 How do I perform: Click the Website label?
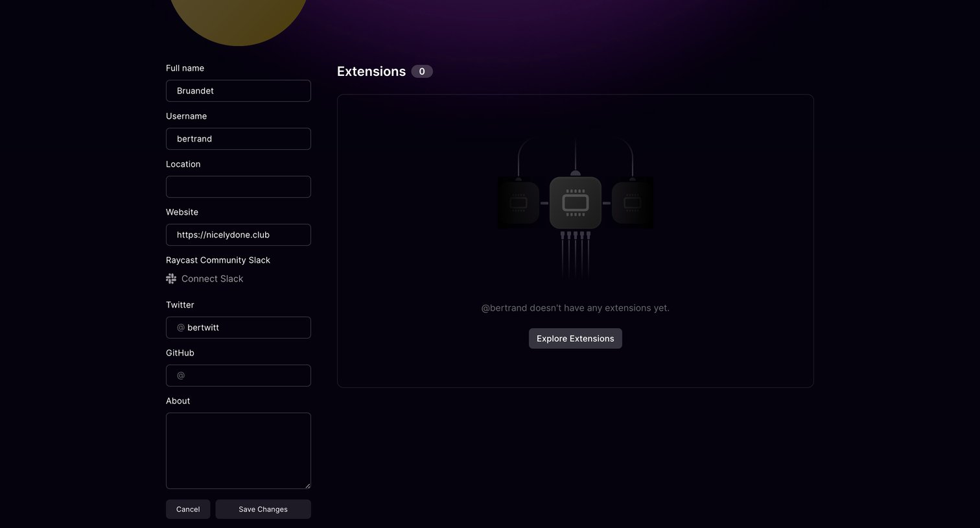(182, 212)
